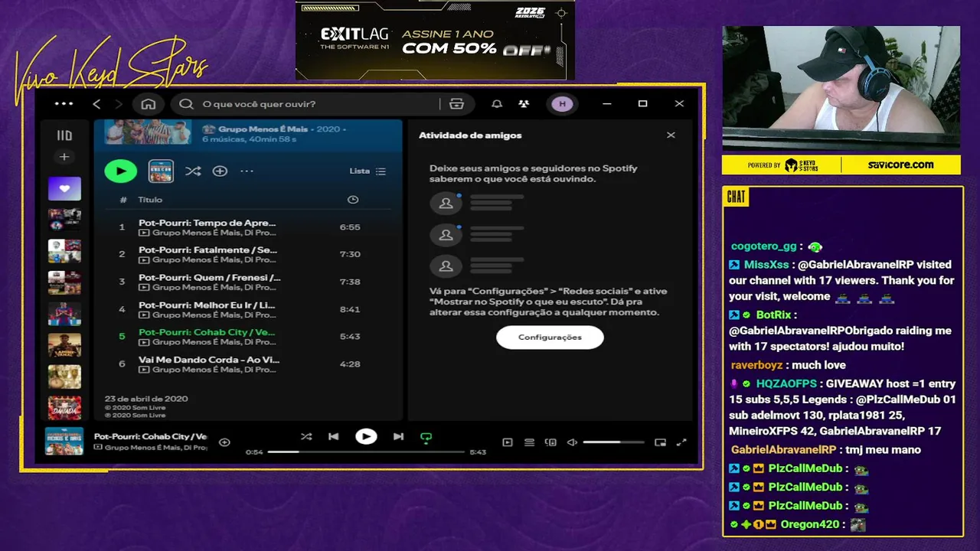
Task: Open the Spotify Home page
Action: (x=149, y=104)
